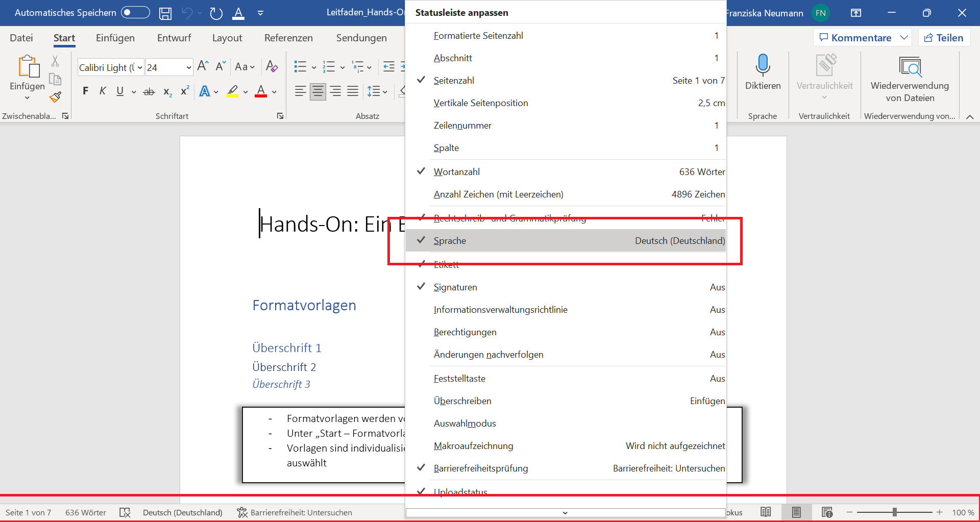This screenshot has height=522, width=980.
Task: Apply strikethrough formatting
Action: coord(149,91)
